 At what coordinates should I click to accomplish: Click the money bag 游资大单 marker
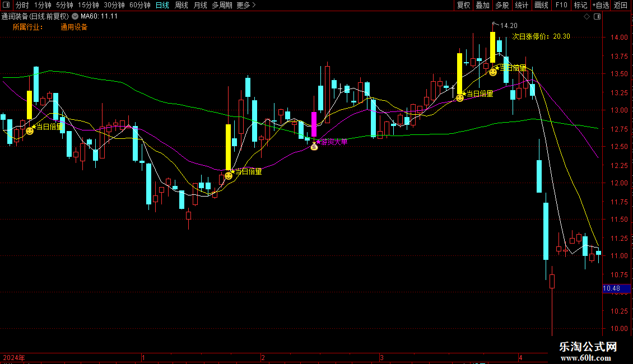pyautogui.click(x=314, y=147)
